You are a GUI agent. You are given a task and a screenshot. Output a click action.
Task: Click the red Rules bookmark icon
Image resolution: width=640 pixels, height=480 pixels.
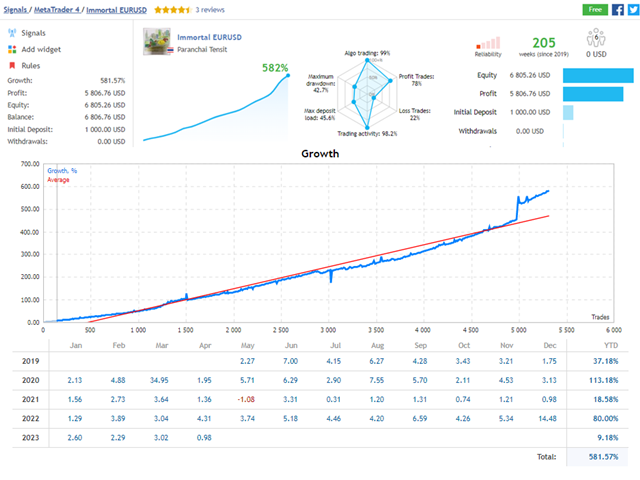(x=12, y=65)
